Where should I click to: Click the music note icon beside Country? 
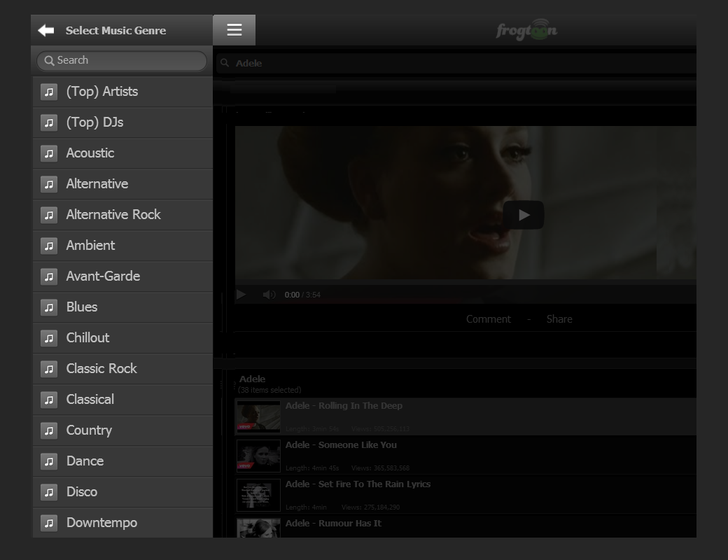pos(49,430)
